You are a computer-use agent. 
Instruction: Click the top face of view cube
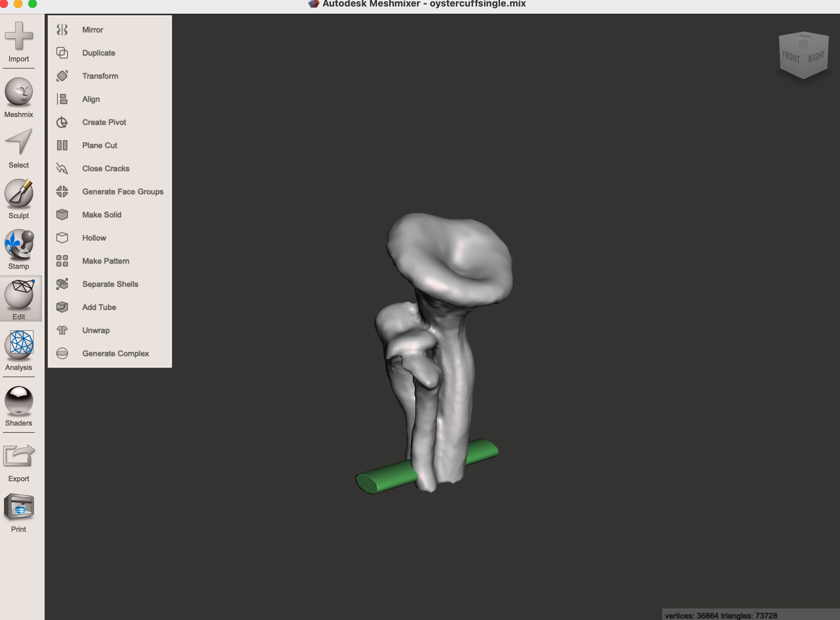pos(804,37)
